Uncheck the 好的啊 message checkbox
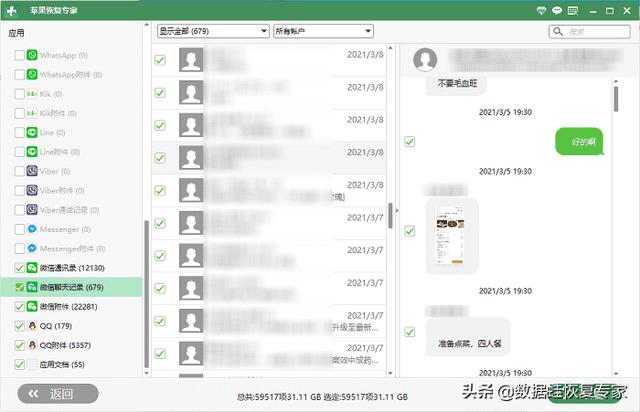Screen dimensions: 640x412 (x=409, y=142)
